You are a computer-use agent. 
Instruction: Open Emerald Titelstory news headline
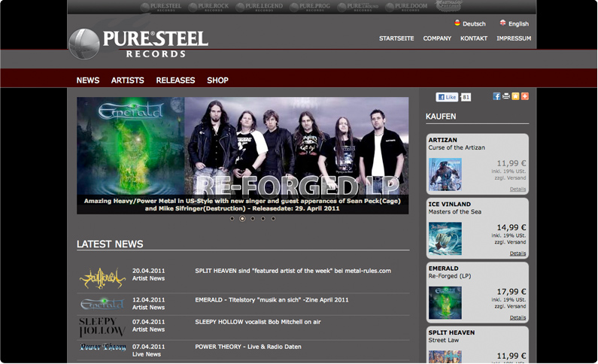pos(272,300)
